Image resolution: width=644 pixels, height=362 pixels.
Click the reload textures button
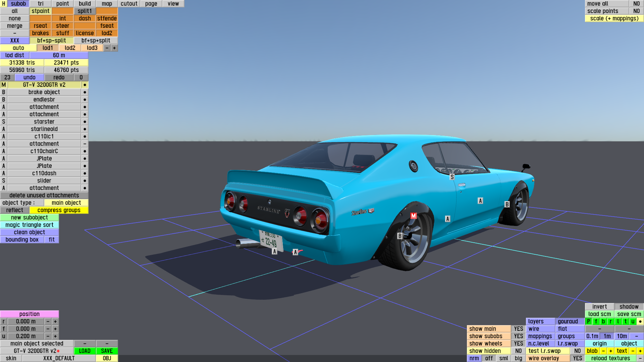pos(610,358)
